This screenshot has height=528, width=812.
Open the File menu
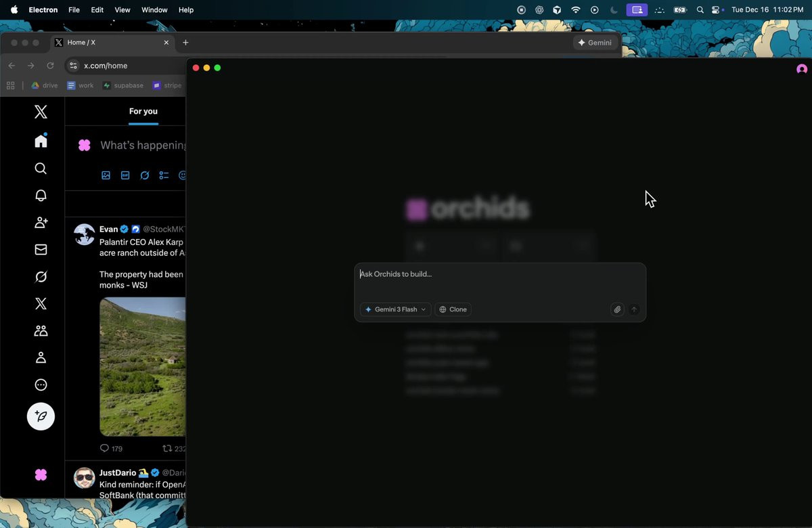click(74, 10)
